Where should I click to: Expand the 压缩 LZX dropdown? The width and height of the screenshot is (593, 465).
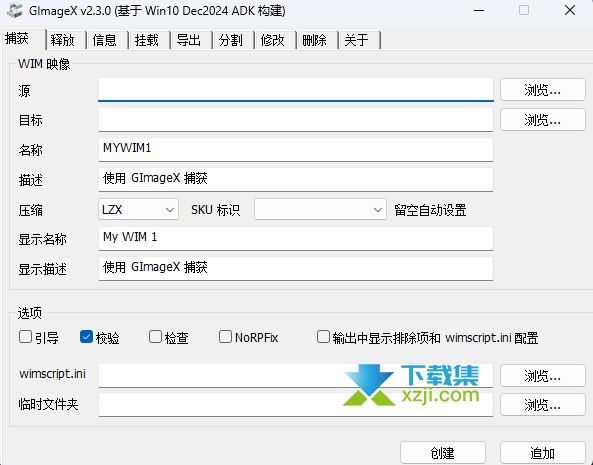(138, 209)
